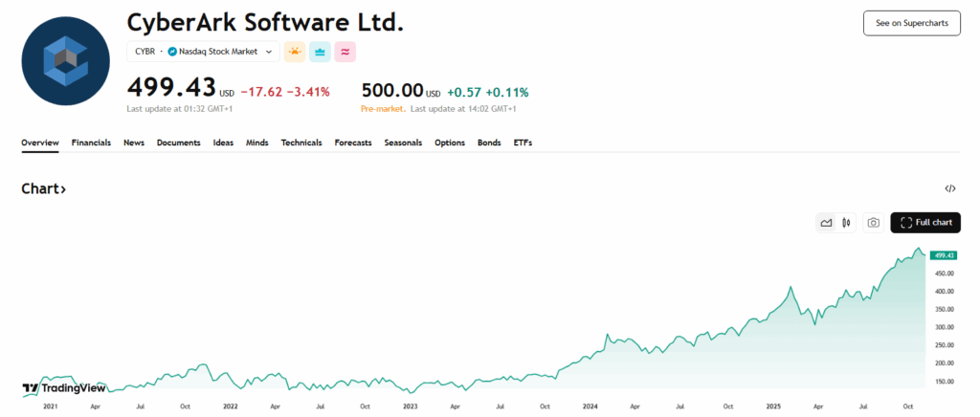Image resolution: width=980 pixels, height=417 pixels.
Task: Click the pink approximately-equal badge icon
Action: [x=345, y=52]
